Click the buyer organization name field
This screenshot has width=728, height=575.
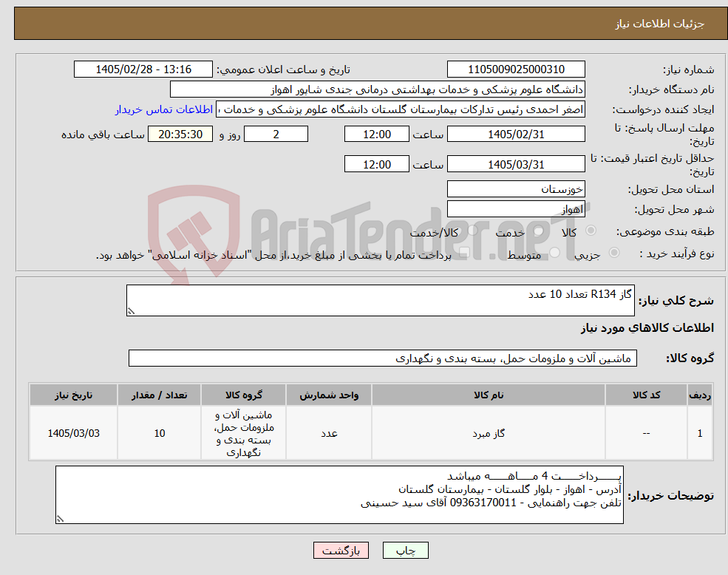(378, 89)
